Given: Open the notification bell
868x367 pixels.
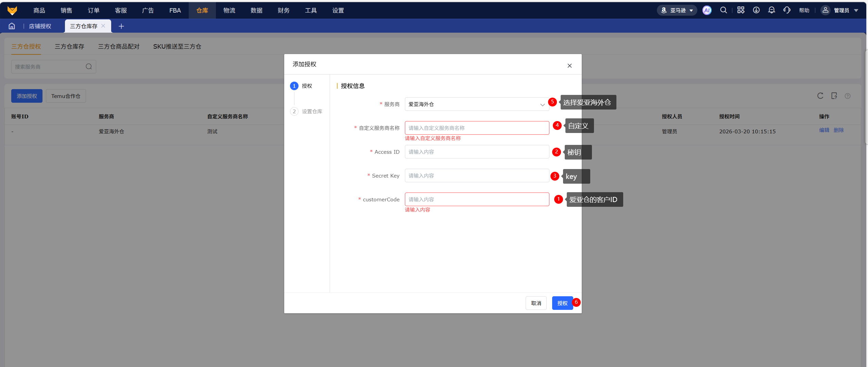Looking at the screenshot, I should 771,11.
